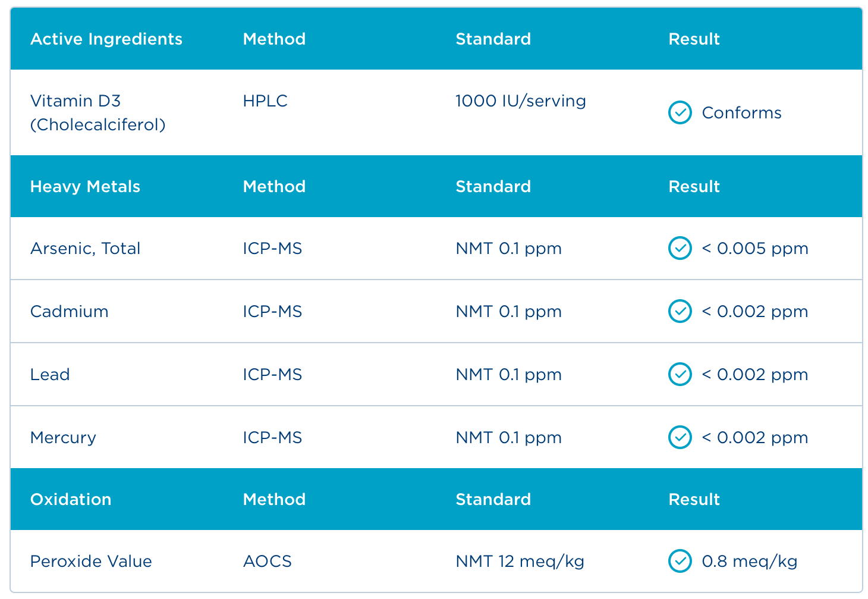Click Vitamin D3 (Cholecalciferol) ingredient name
This screenshot has height=599, width=868.
[x=98, y=112]
